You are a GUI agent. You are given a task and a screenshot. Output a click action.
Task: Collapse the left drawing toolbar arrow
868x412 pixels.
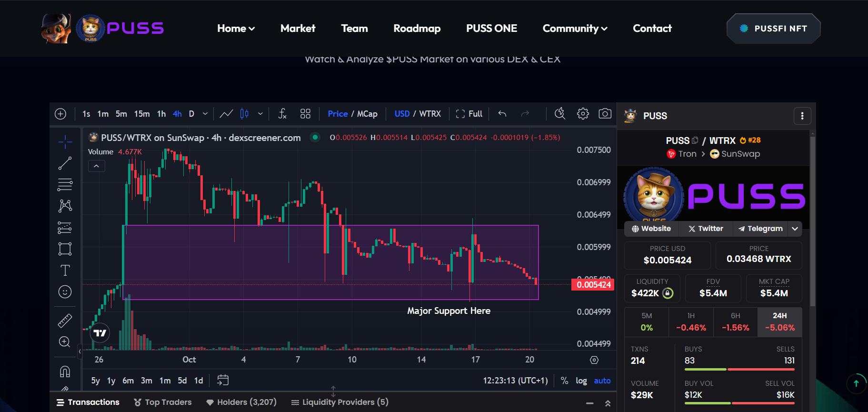80,352
